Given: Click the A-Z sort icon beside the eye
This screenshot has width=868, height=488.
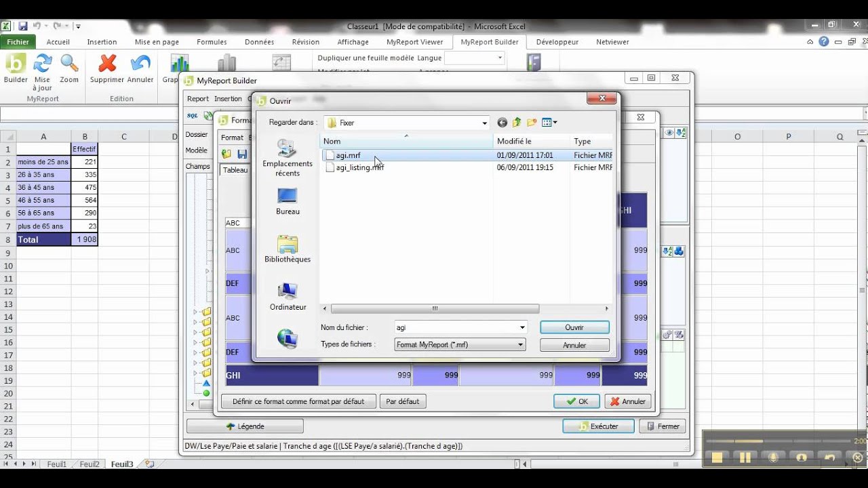Looking at the screenshot, I should coord(681,133).
